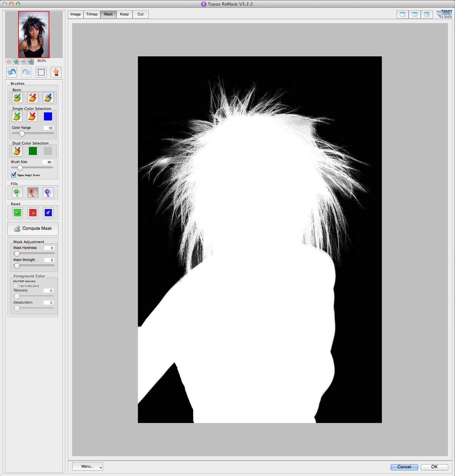Select the green Keep basic brush

(x=17, y=98)
